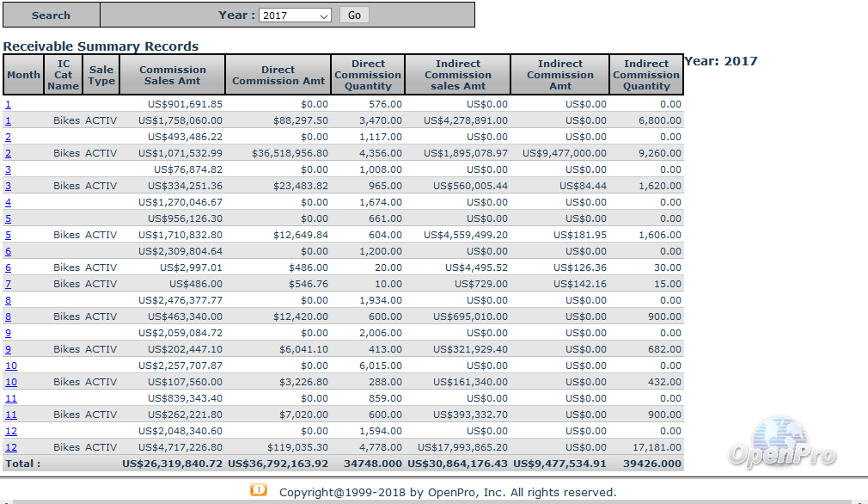
Task: Open month 10 link with US$2,257,707.87 sales
Action: (11, 366)
